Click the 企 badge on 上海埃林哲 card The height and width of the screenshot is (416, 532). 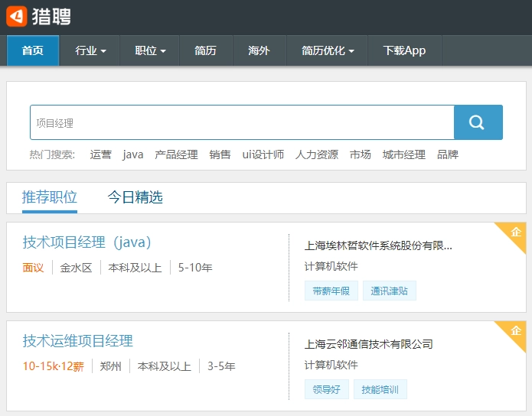(516, 232)
